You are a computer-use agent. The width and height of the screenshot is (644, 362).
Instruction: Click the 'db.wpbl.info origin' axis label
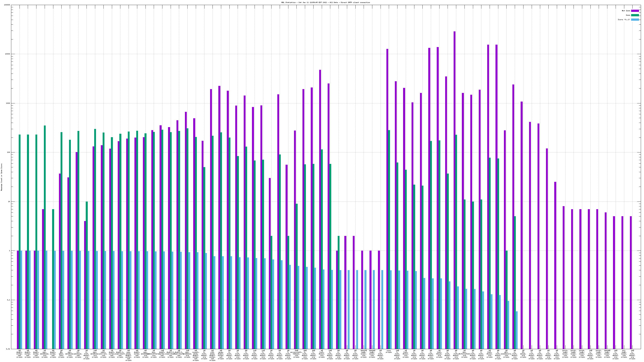(61, 354)
